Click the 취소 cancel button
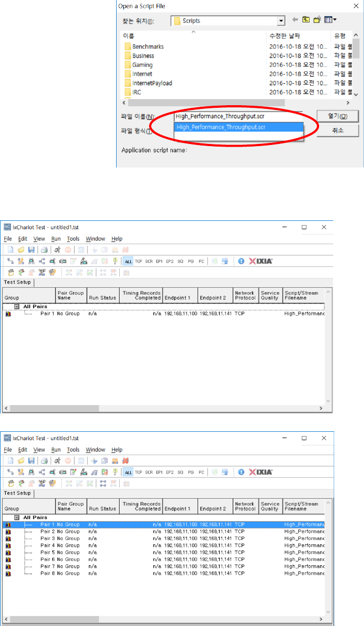The height and width of the screenshot is (626, 364). pyautogui.click(x=338, y=130)
